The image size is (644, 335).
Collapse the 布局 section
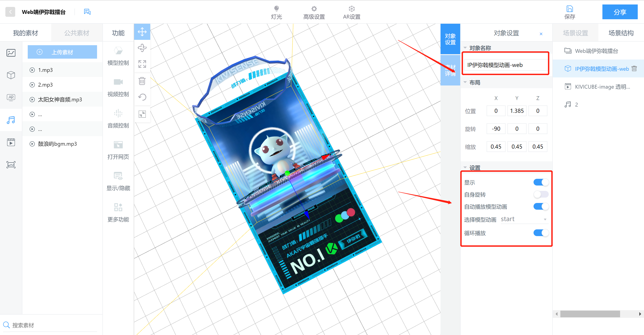pyautogui.click(x=465, y=82)
